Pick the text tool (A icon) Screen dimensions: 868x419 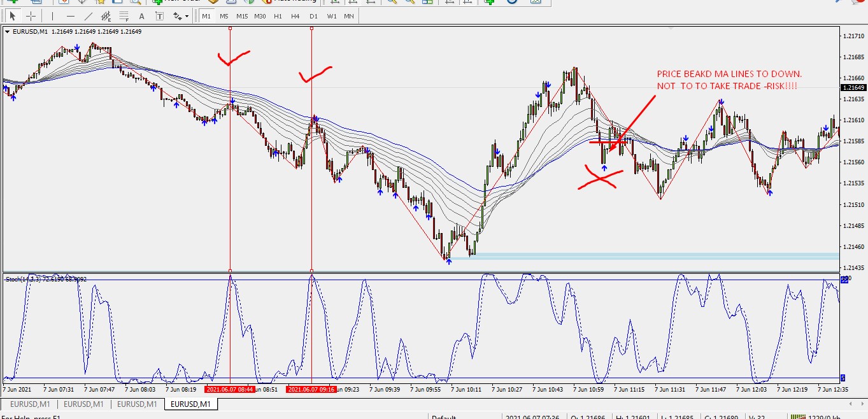click(x=141, y=16)
